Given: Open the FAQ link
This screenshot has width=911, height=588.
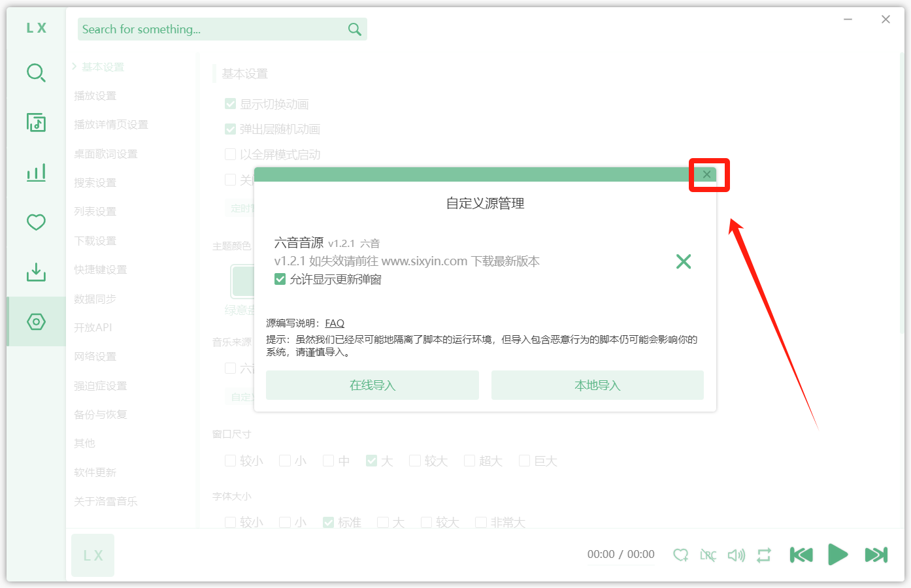Looking at the screenshot, I should (335, 323).
